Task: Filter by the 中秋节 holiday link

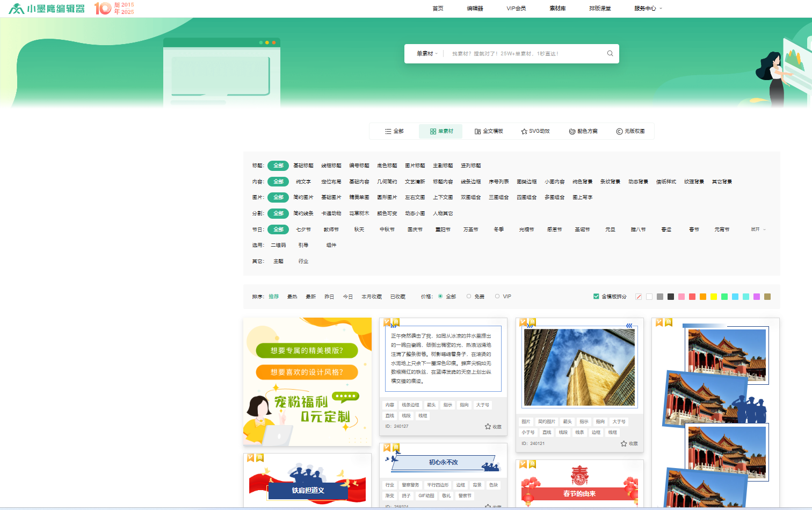Action: pos(387,229)
